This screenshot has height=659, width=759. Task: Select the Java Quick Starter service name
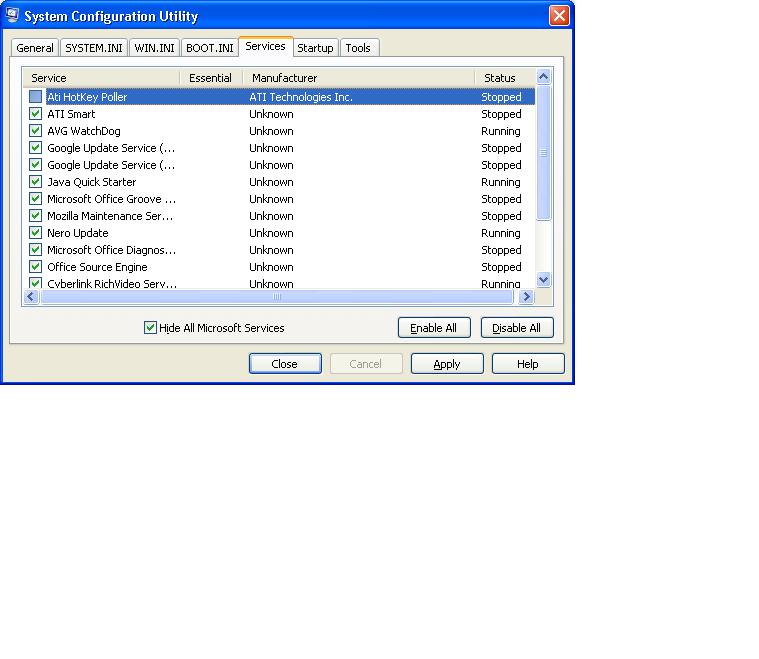pos(91,182)
